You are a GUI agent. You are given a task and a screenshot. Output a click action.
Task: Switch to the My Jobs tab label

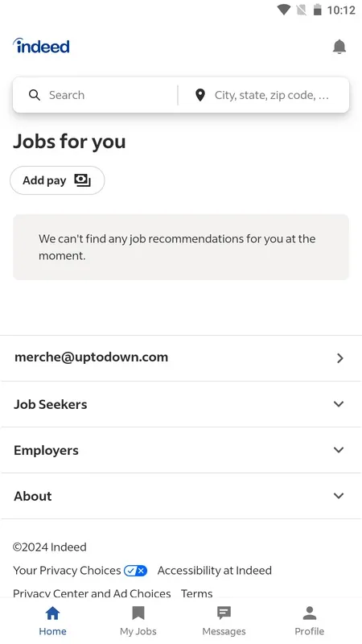[x=138, y=631]
